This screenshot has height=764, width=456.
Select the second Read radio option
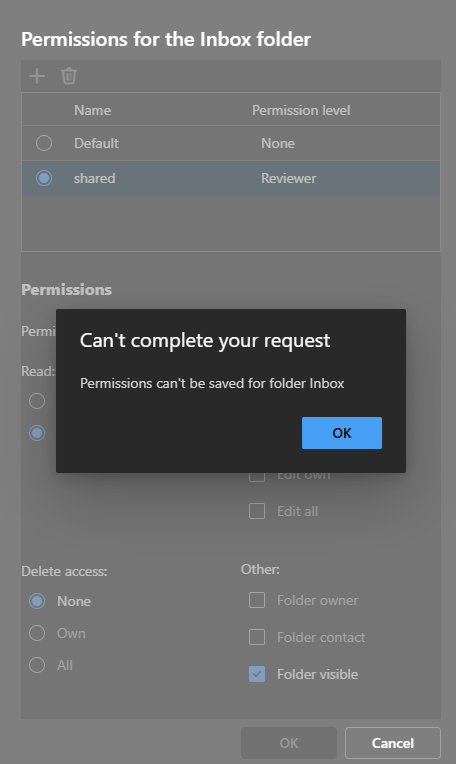(x=37, y=433)
